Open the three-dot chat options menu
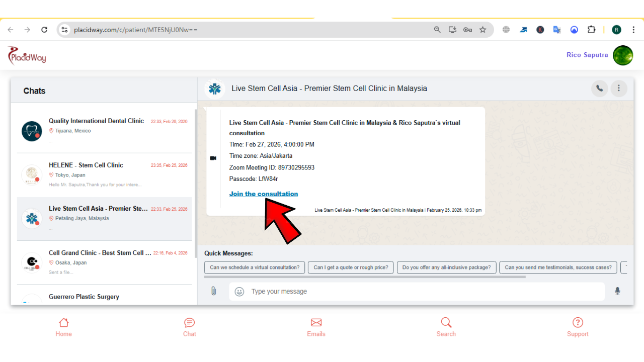The height and width of the screenshot is (362, 644). tap(618, 88)
